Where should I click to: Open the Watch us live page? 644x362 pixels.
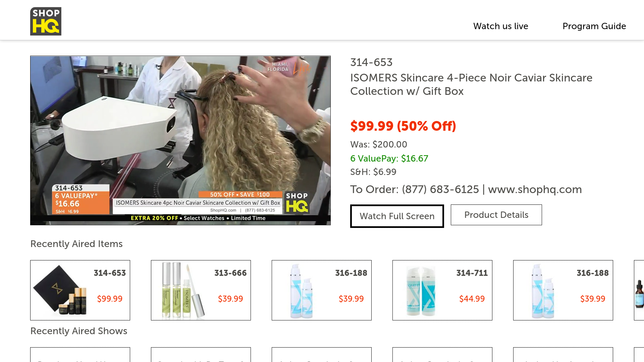[500, 26]
